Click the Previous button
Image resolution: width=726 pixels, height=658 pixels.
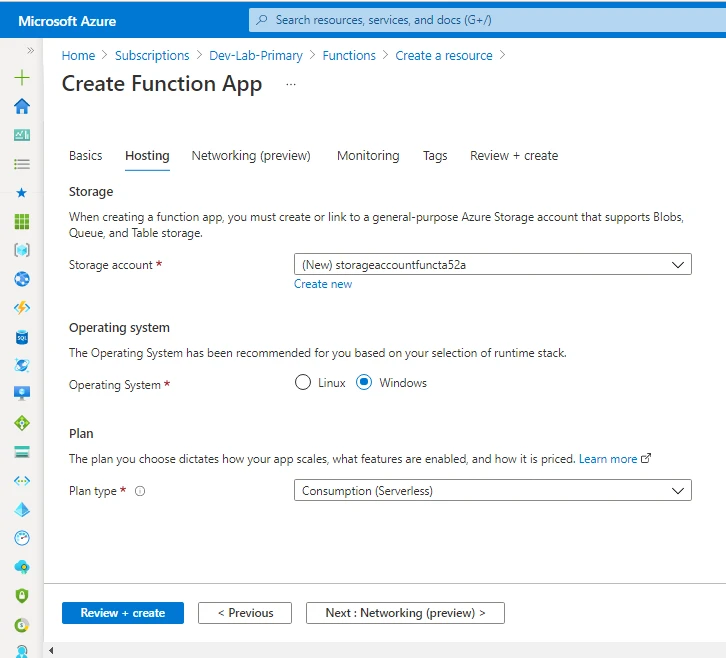245,613
